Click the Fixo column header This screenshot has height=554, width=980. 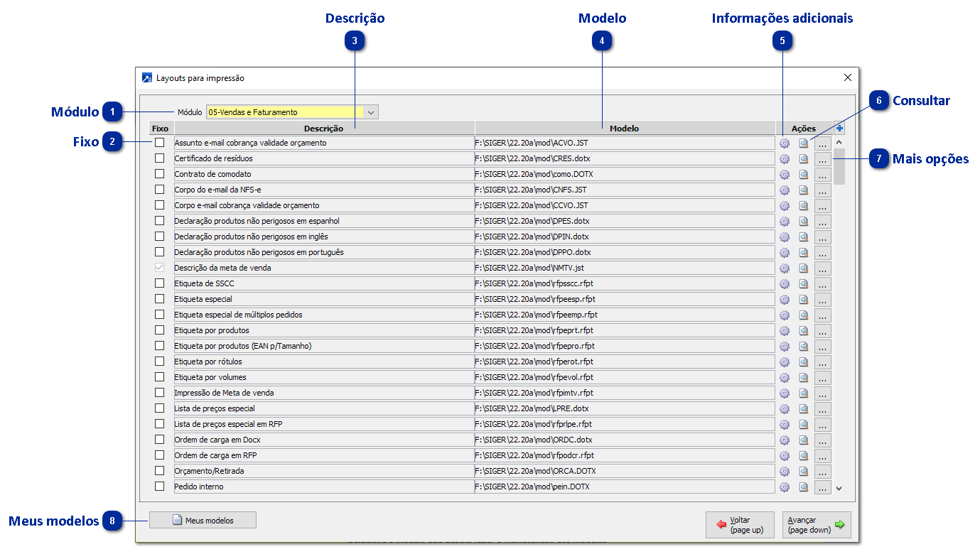pos(161,129)
